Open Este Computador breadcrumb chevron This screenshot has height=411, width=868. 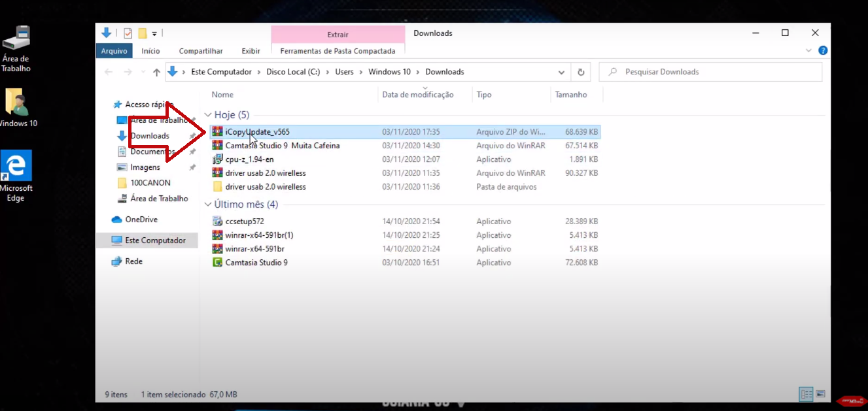259,72
